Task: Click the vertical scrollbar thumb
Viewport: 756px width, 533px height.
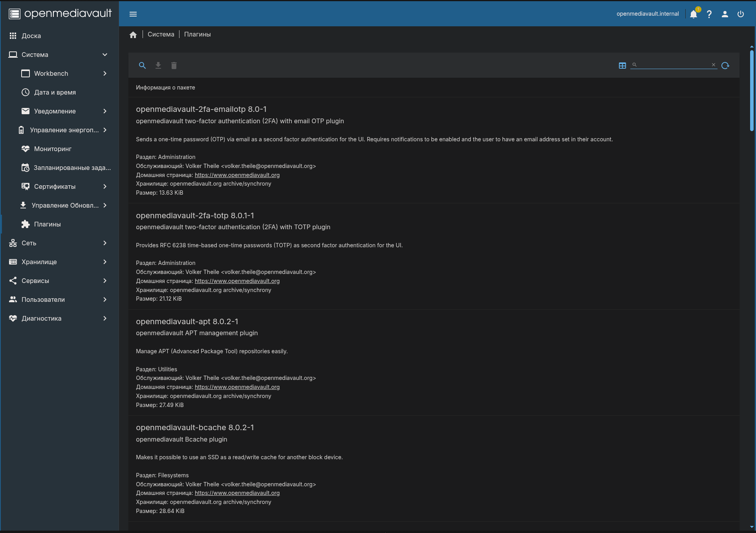Action: (752, 91)
